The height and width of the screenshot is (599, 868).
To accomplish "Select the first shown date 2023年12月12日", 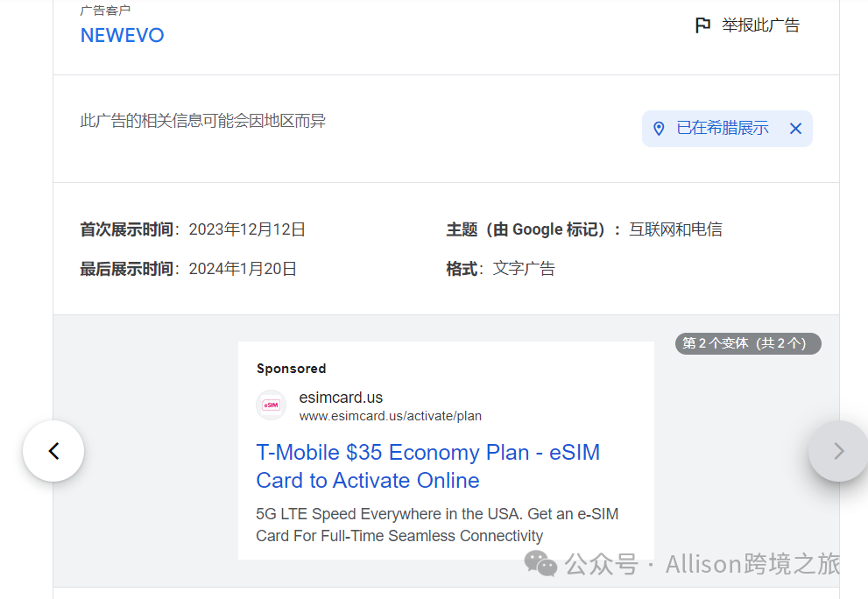I will pyautogui.click(x=247, y=229).
